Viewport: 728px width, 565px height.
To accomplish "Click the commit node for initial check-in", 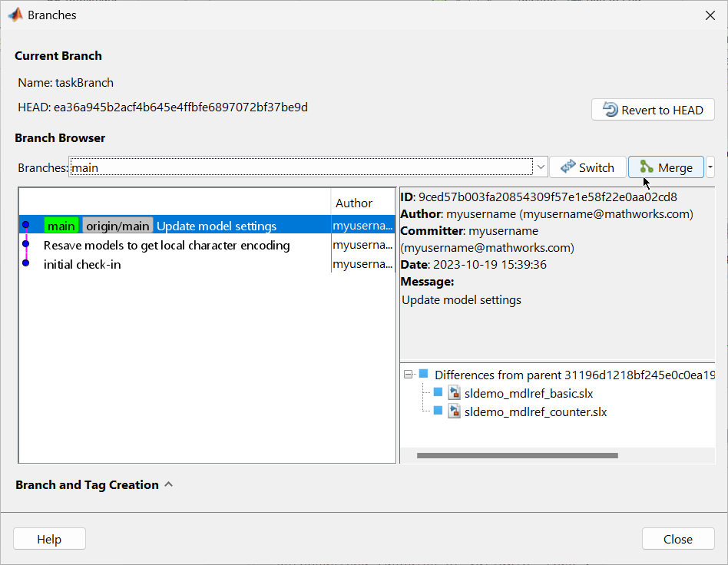I will 25,263.
